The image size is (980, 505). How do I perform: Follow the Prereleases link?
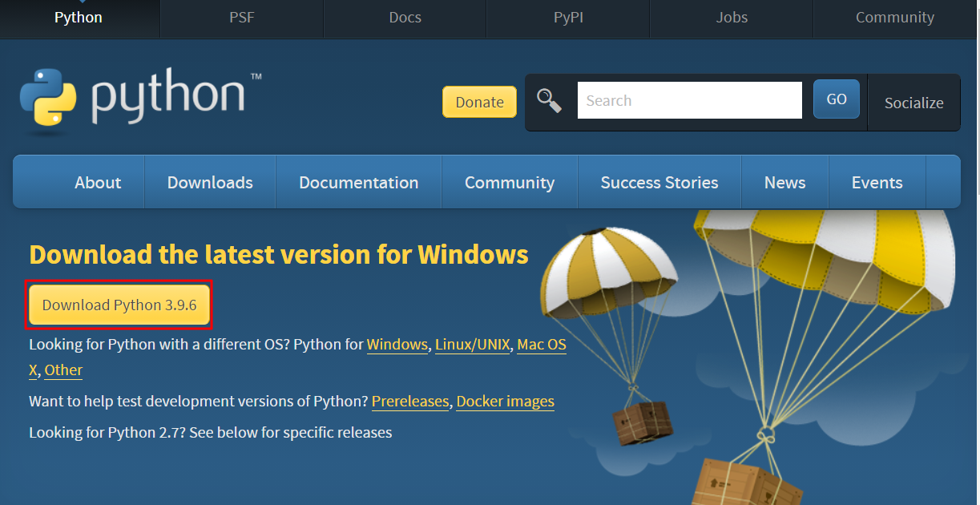point(410,402)
